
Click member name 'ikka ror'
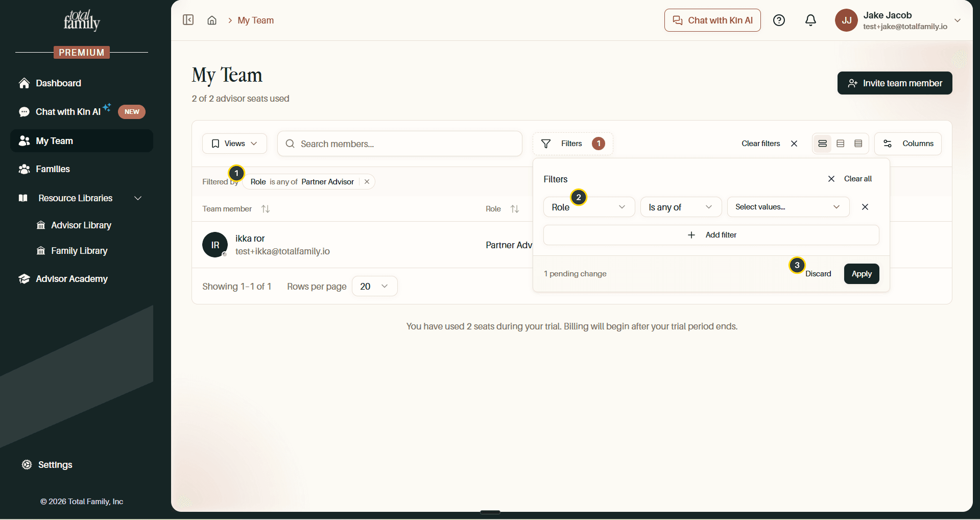click(250, 239)
